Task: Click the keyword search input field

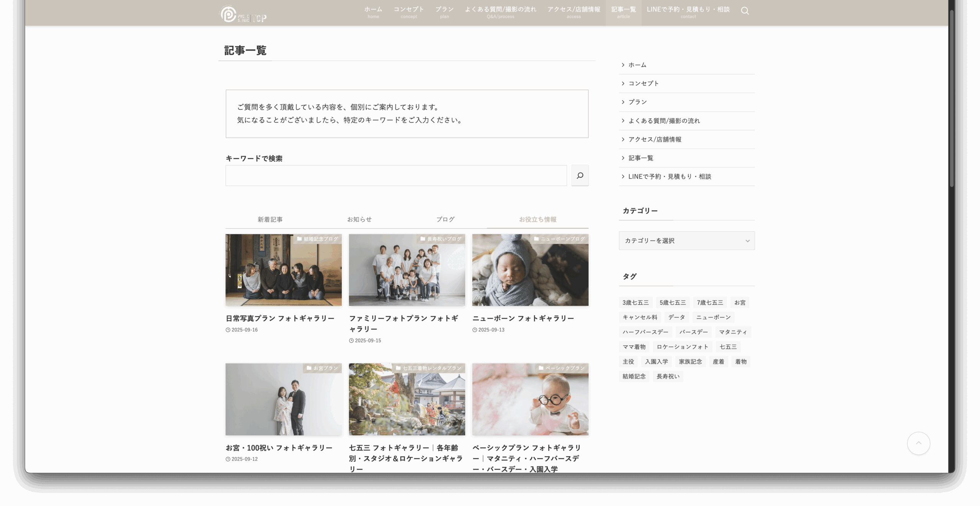Action: point(396,175)
